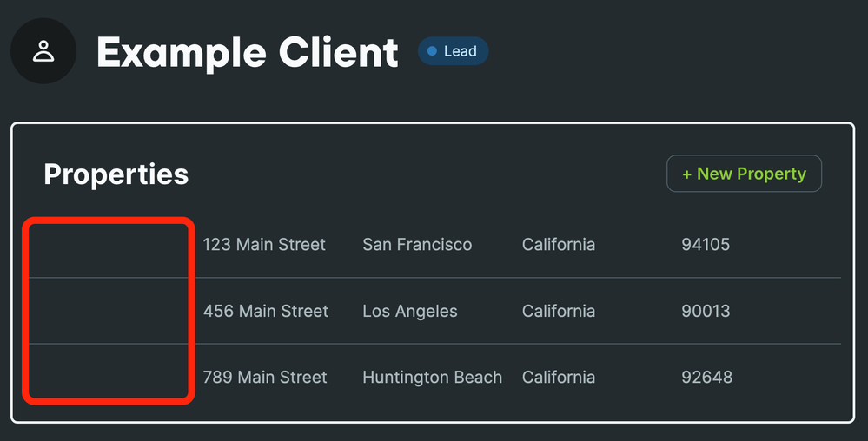Click the San Francisco city cell
The image size is (868, 441).
pos(417,245)
